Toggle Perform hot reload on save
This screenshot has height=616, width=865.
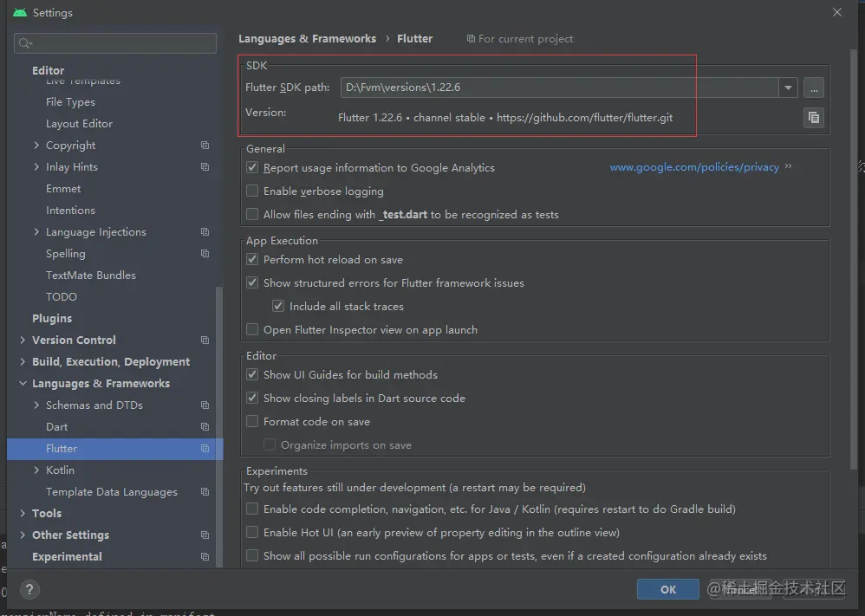click(x=252, y=259)
